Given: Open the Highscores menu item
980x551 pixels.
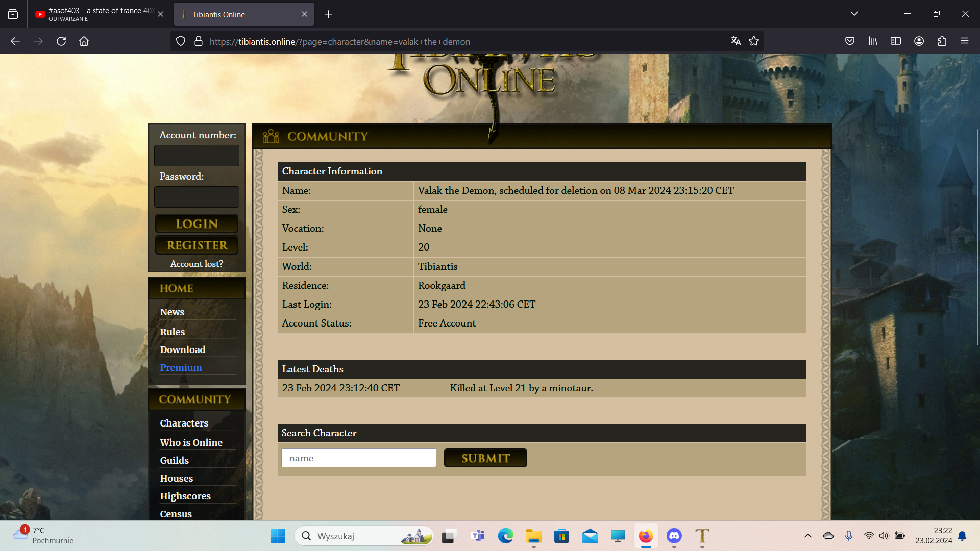Looking at the screenshot, I should (x=185, y=496).
